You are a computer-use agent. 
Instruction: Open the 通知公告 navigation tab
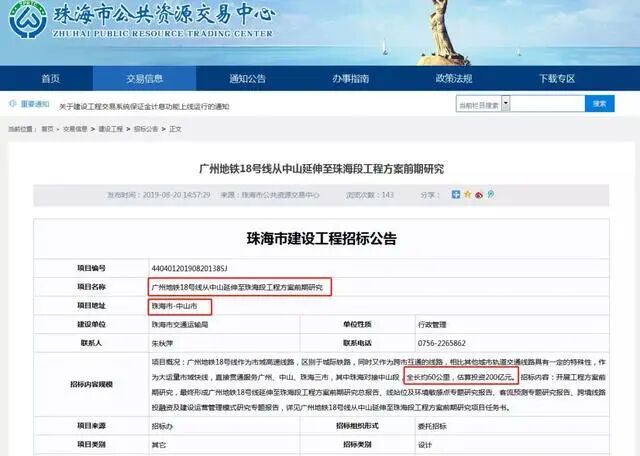coord(247,78)
